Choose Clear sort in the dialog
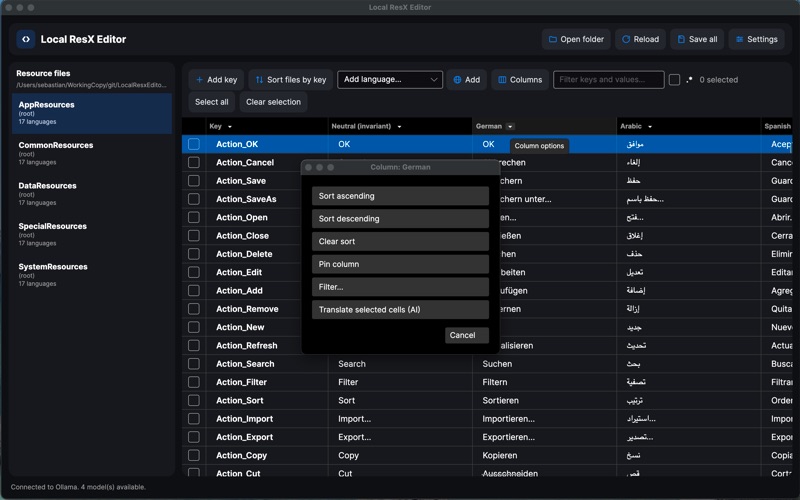 pyautogui.click(x=401, y=241)
